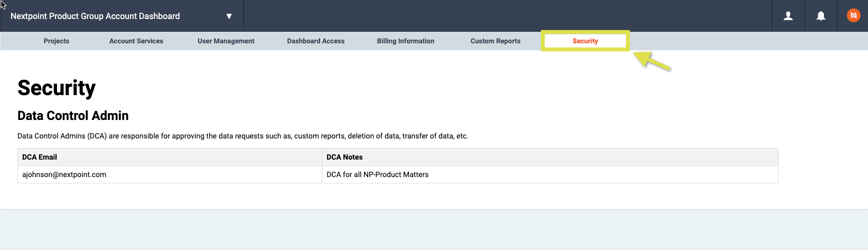Click the Security page heading
The height and width of the screenshot is (250, 868).
pyautogui.click(x=57, y=88)
